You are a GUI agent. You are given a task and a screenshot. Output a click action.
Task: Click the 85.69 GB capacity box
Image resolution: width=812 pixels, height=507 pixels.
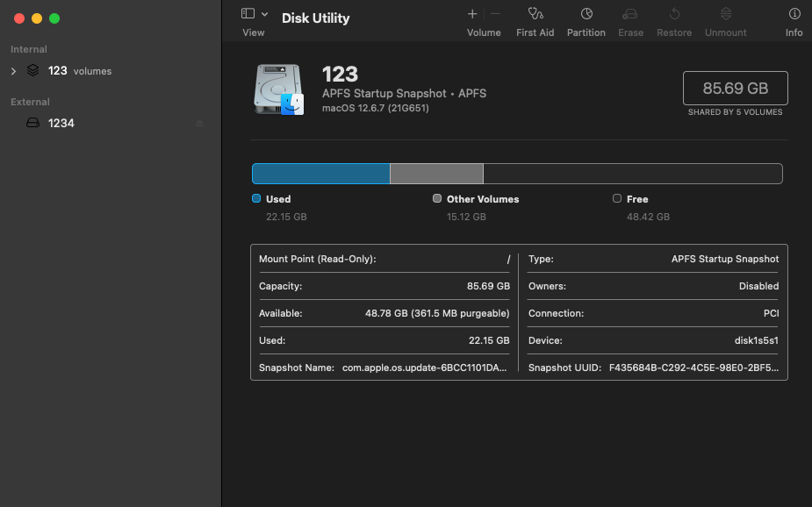pos(736,89)
